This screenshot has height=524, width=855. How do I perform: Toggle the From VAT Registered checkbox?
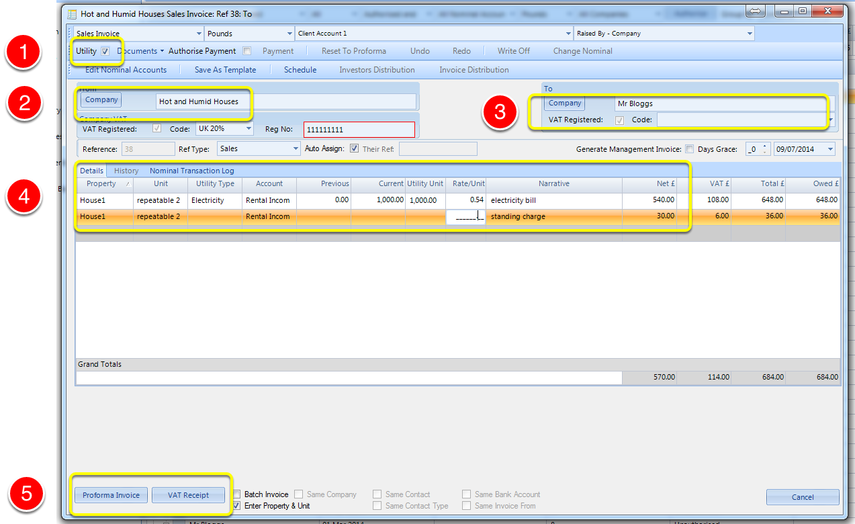pos(157,129)
